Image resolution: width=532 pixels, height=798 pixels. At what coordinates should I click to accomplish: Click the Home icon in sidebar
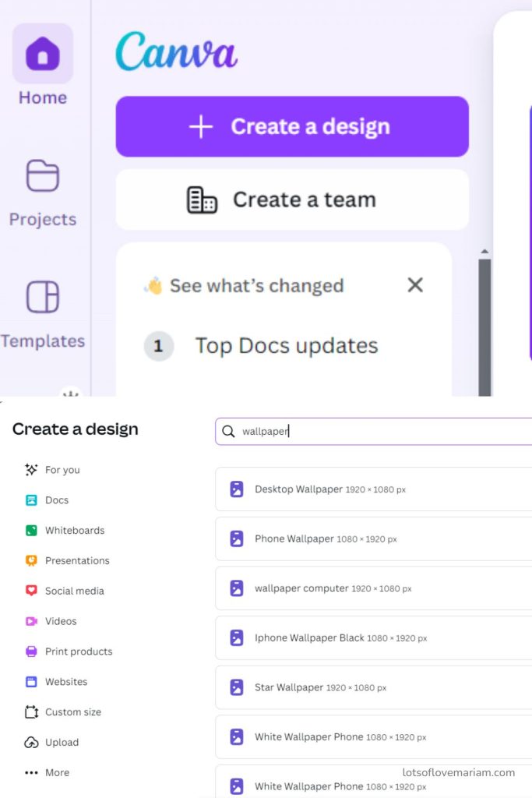[43, 54]
